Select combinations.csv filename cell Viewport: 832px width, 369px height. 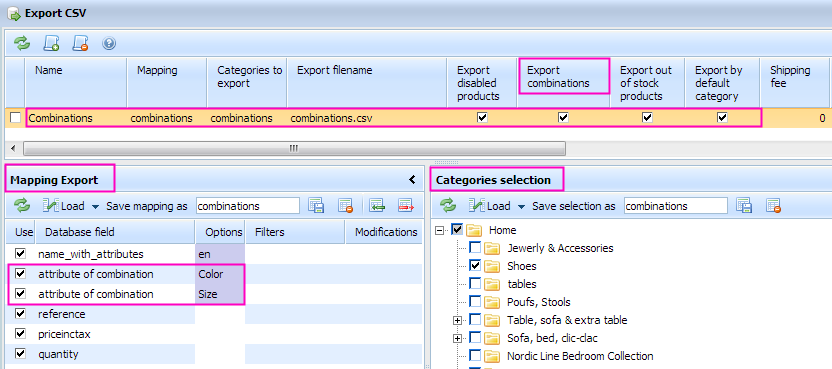click(x=367, y=118)
